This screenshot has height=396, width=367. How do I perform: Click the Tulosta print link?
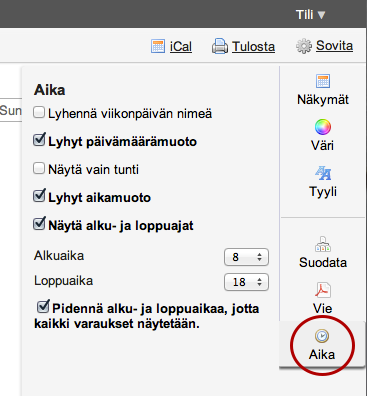coord(253,46)
